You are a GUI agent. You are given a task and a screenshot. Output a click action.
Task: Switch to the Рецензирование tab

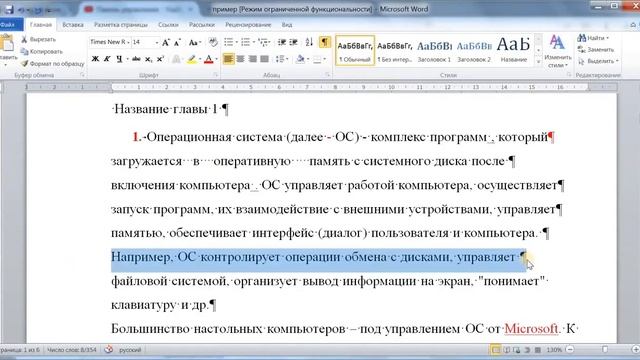[x=248, y=25]
